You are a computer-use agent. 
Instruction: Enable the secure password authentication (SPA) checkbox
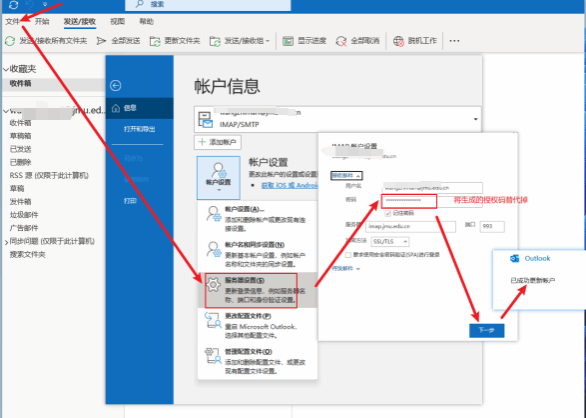coord(348,255)
